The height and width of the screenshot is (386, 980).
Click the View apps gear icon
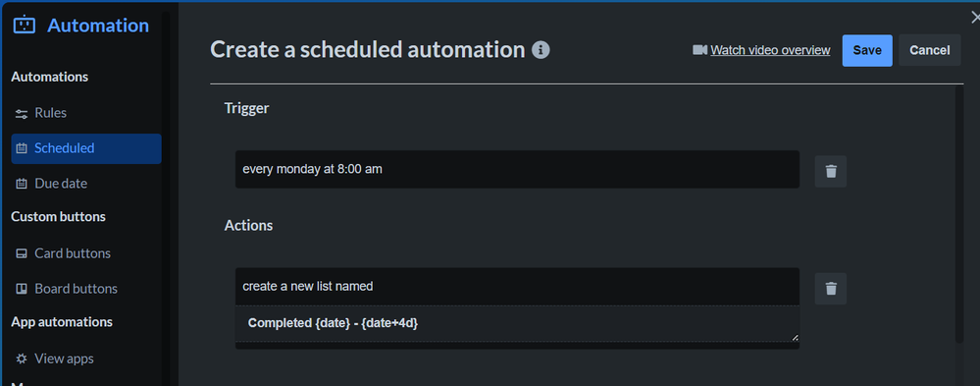[22, 358]
